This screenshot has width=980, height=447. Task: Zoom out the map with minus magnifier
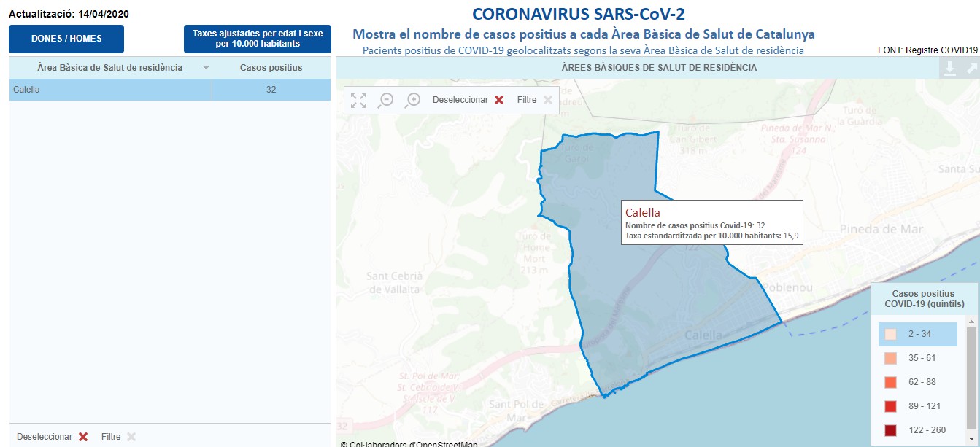[385, 100]
